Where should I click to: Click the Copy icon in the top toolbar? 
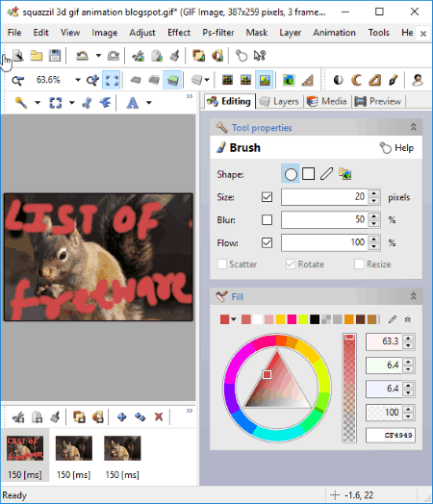(157, 56)
